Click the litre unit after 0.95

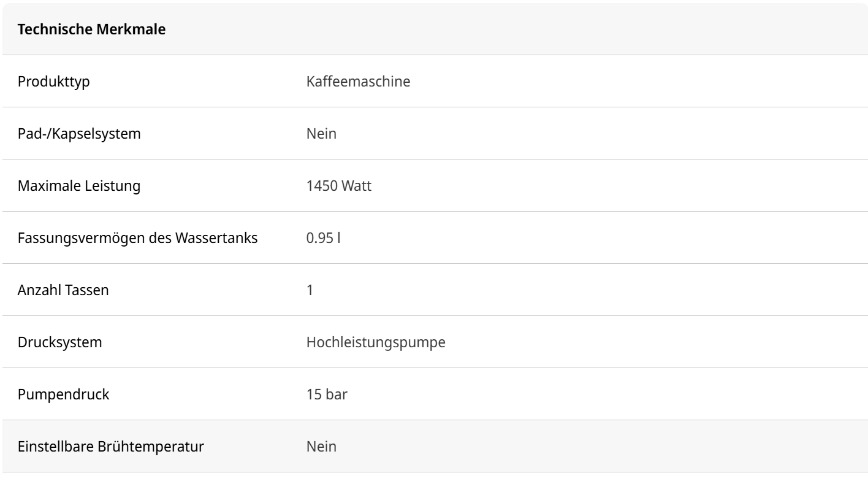[338, 237]
